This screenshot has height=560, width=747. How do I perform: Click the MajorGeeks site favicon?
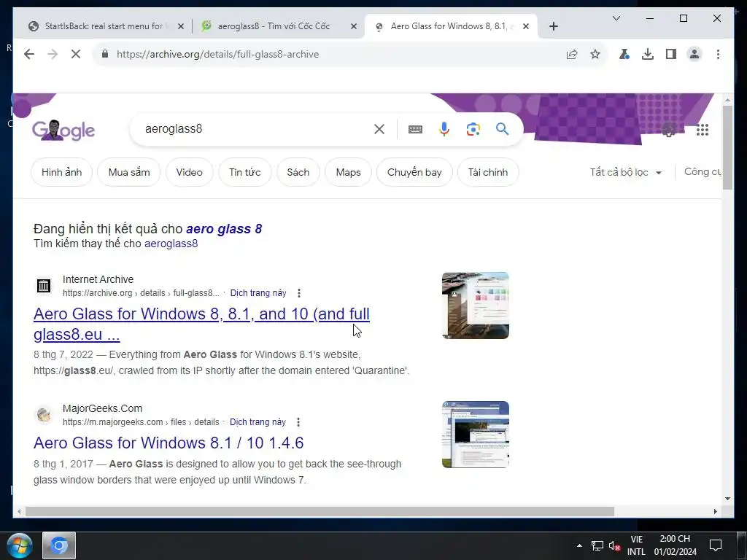43,415
